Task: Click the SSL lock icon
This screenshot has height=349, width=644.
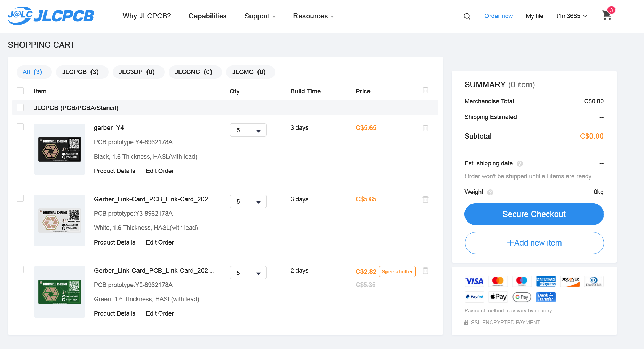Action: click(466, 323)
